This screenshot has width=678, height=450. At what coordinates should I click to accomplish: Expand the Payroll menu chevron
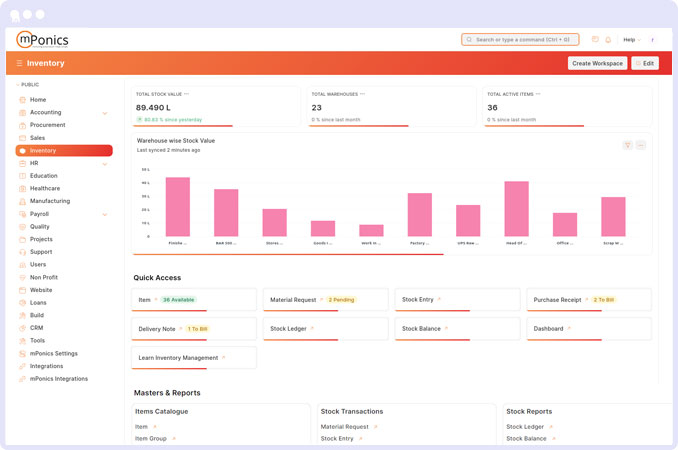coord(105,214)
